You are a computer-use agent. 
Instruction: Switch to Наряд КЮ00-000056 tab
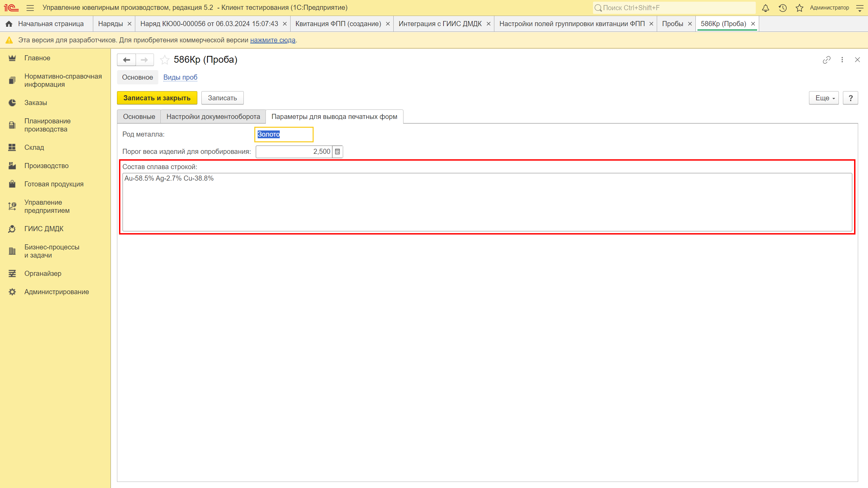[209, 24]
